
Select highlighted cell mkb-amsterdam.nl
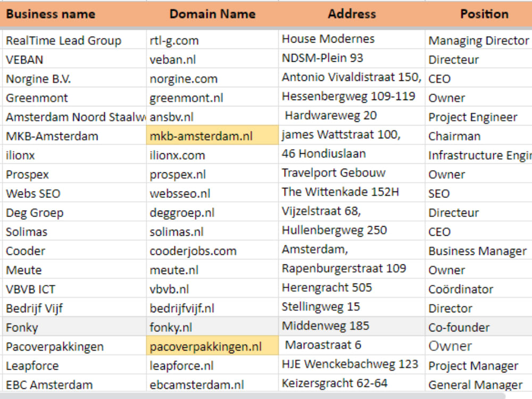(212, 135)
